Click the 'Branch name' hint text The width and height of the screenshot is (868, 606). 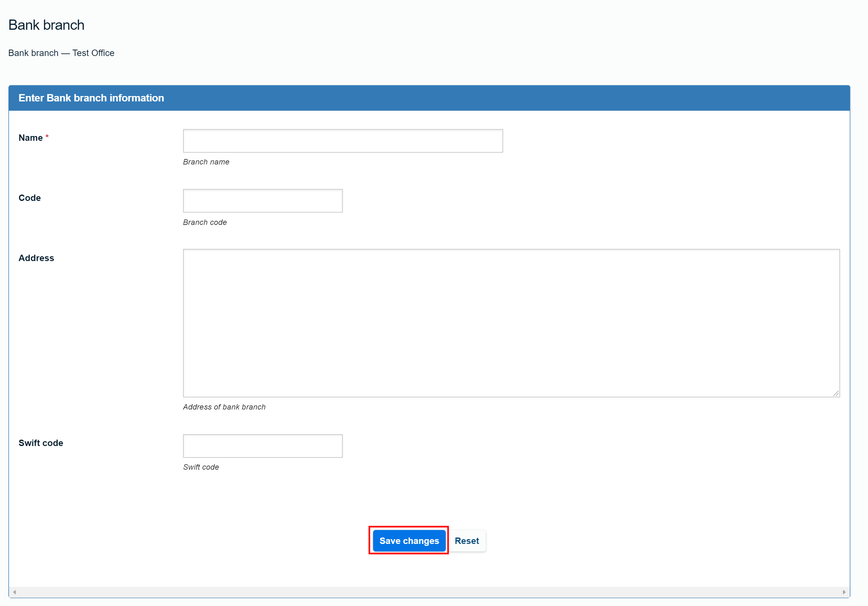206,162
